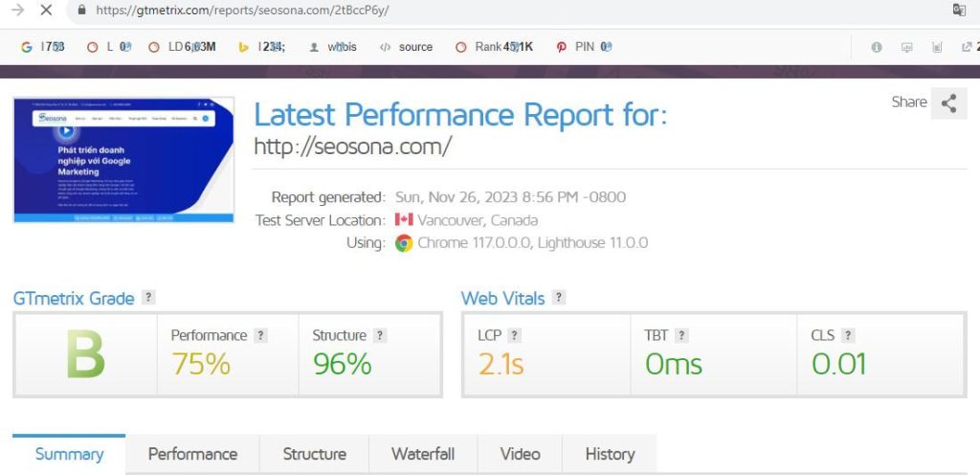
Task: Click the L links metric item
Action: click(109, 47)
